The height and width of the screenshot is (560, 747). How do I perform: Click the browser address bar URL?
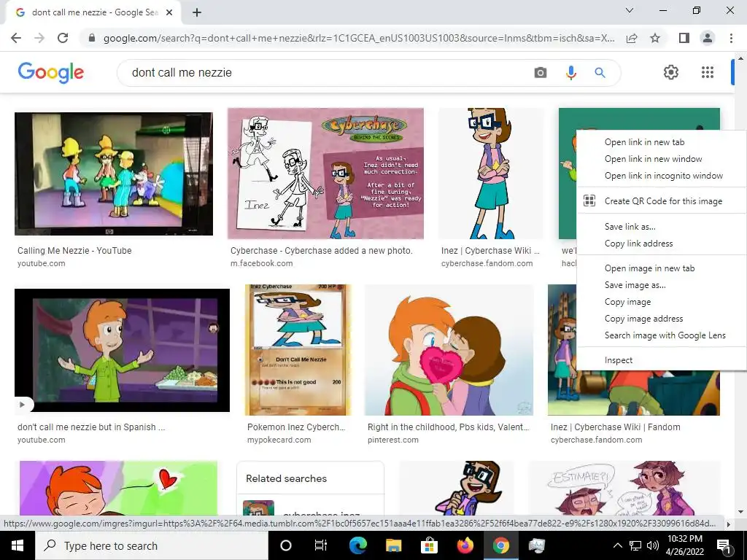pos(359,38)
